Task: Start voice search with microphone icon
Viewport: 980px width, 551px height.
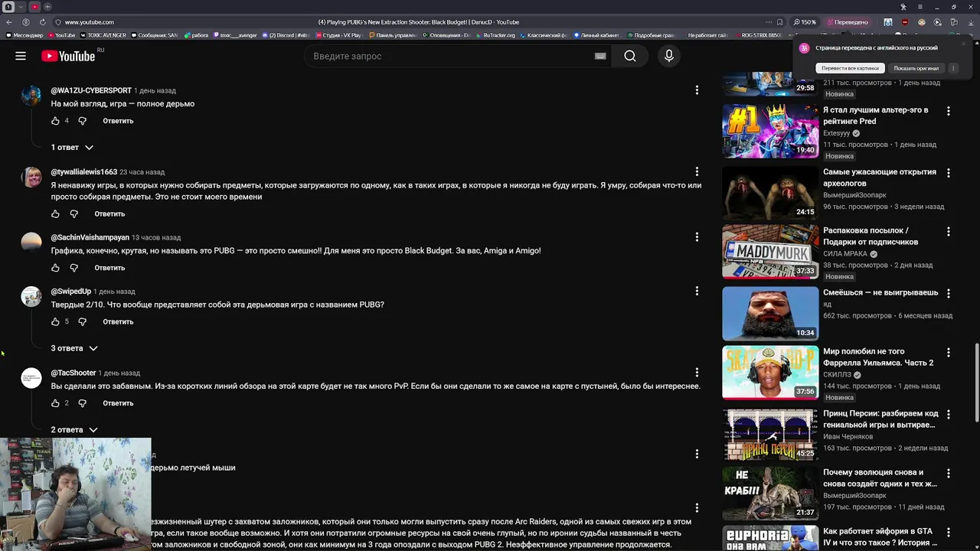Action: [x=669, y=56]
